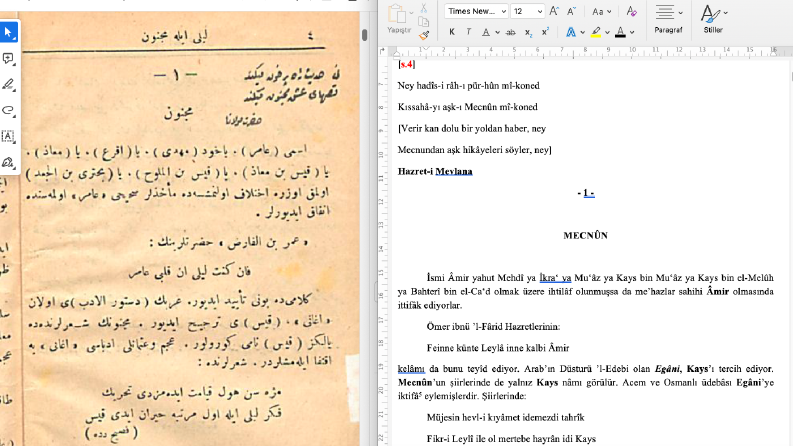Viewport: 793px width, 446px height.
Task: Click the left indent marker on ruler
Action: coord(397,53)
